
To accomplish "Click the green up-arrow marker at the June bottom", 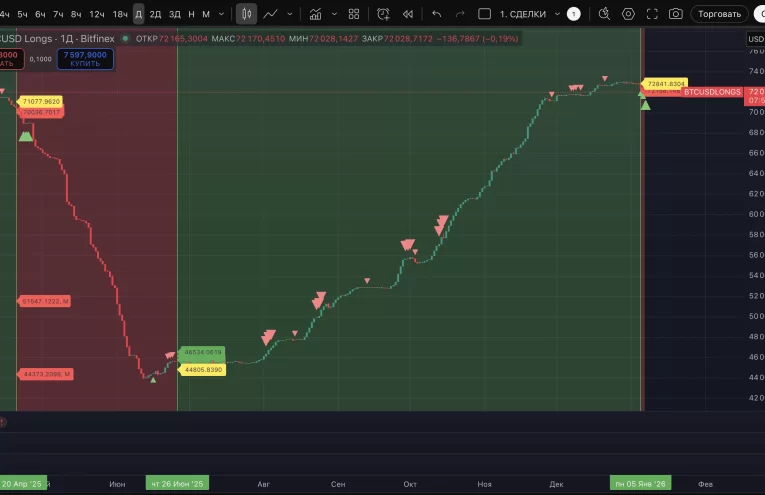I will (x=153, y=379).
